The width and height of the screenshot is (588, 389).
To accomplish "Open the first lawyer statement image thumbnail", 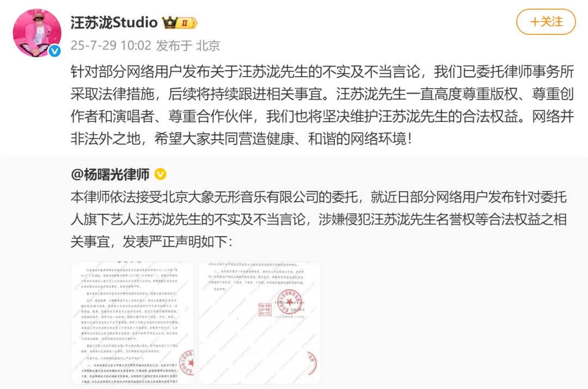I will coord(132,323).
